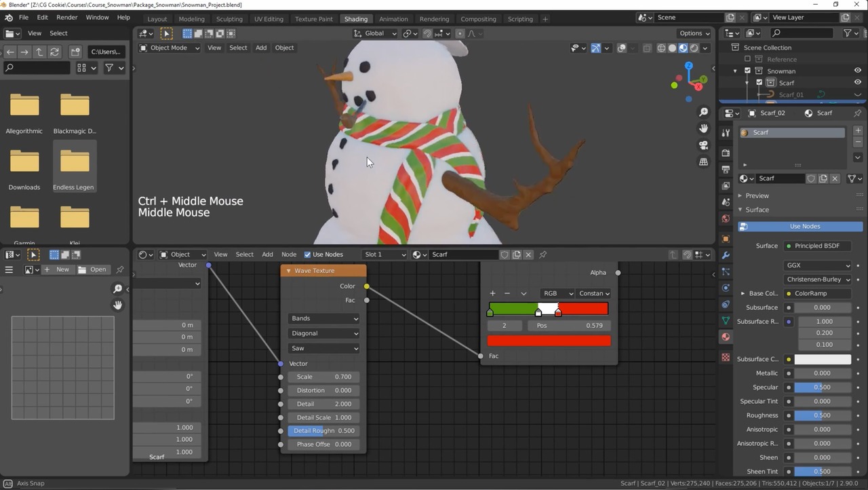This screenshot has width=868, height=490.
Task: Click the Scale value field in Wave Texture
Action: click(323, 377)
